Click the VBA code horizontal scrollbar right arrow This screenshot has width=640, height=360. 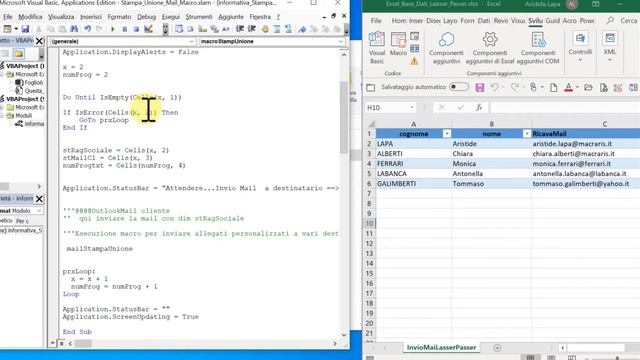click(x=335, y=344)
